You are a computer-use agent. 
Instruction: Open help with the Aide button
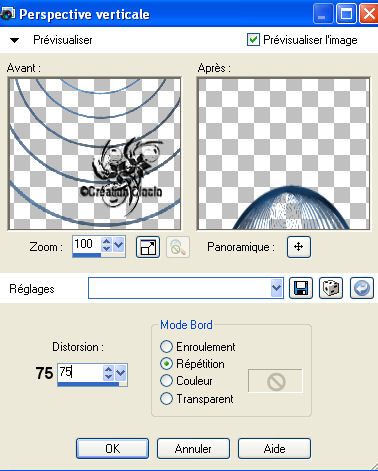[x=274, y=449]
